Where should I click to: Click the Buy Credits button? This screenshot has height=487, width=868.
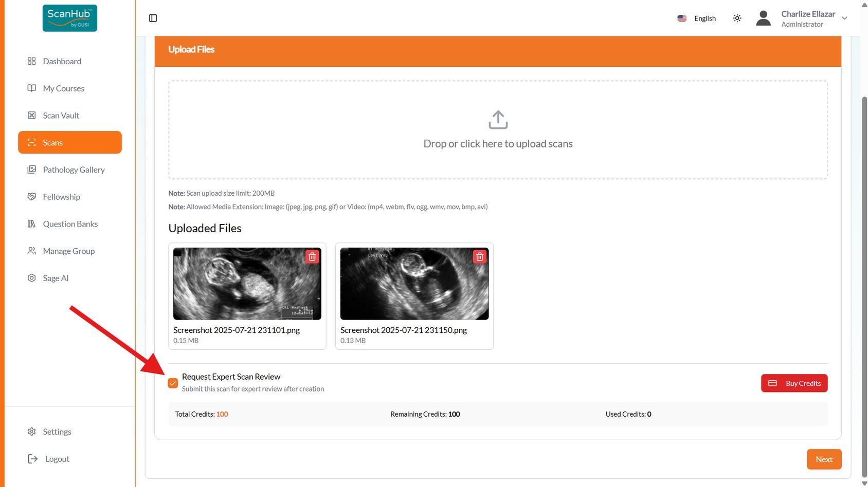click(794, 383)
